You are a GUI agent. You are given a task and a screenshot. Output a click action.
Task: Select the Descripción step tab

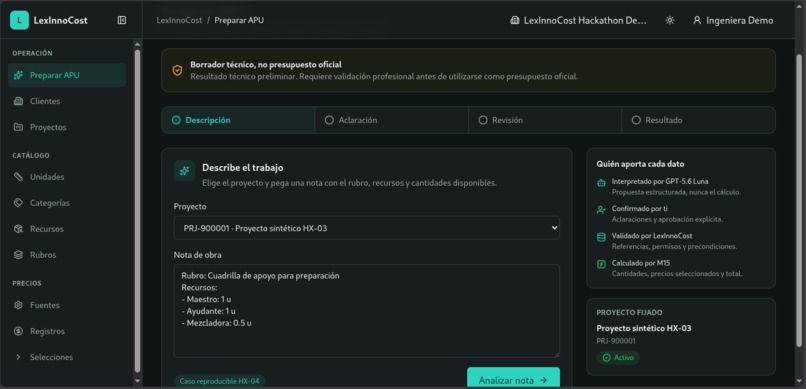coord(238,120)
